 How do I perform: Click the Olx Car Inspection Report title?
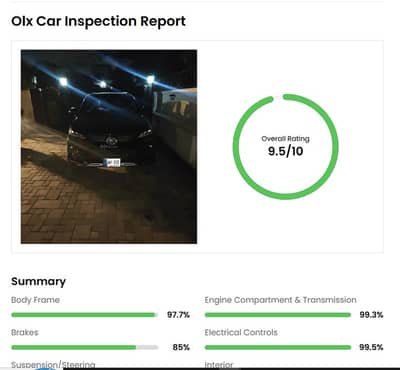point(98,21)
